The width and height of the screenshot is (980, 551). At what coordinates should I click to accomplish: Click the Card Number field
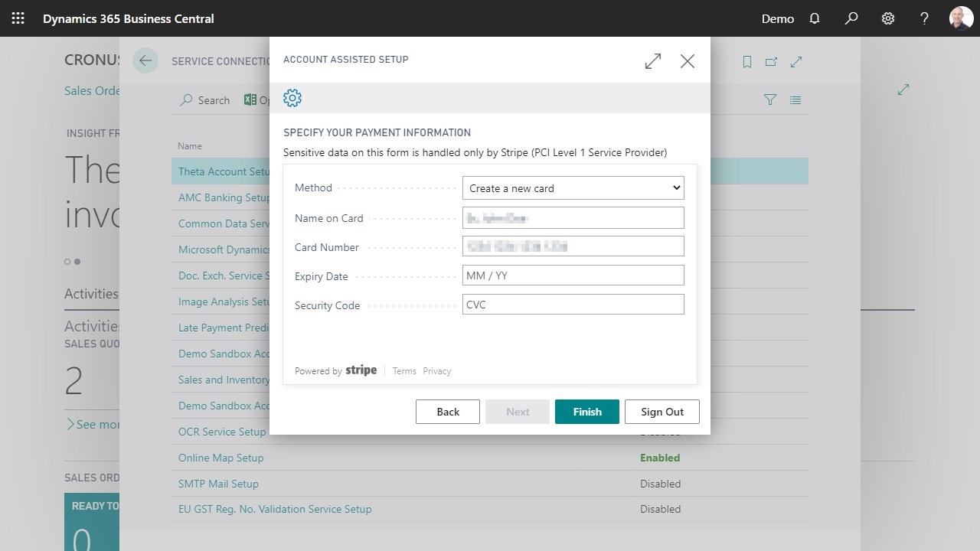click(x=573, y=246)
